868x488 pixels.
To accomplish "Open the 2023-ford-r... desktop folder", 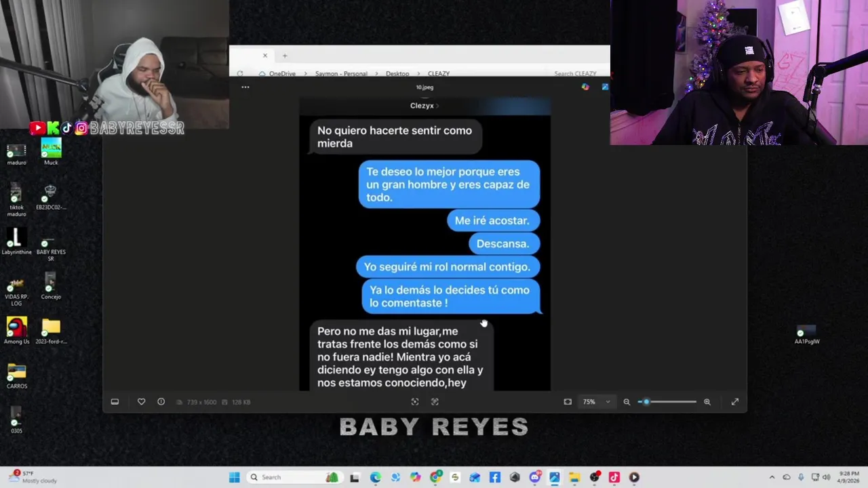I will pos(51,332).
